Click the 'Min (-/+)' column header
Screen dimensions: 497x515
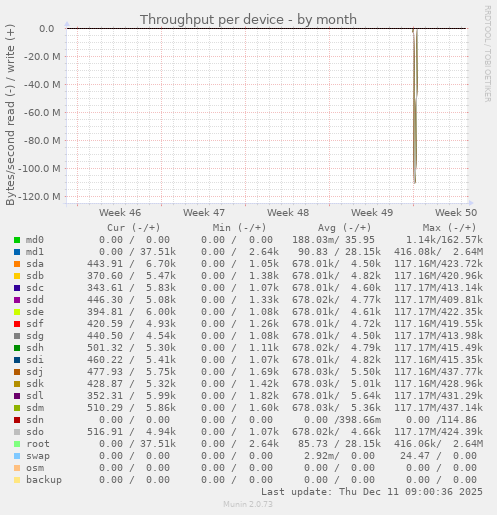(x=239, y=228)
